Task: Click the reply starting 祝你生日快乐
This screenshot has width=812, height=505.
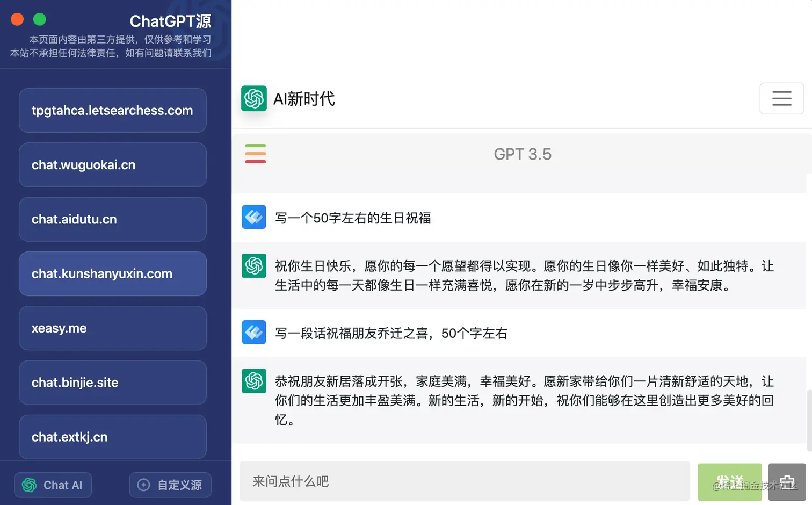Action: click(x=525, y=276)
